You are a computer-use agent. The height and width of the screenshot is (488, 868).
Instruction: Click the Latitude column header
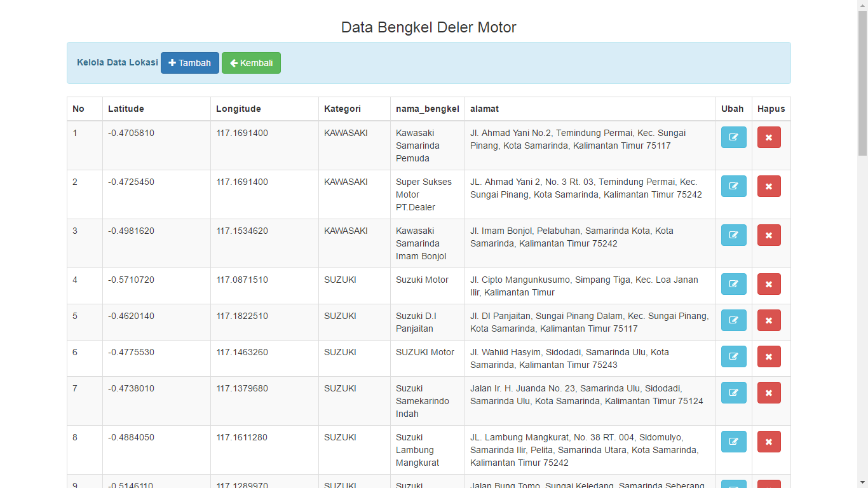126,109
